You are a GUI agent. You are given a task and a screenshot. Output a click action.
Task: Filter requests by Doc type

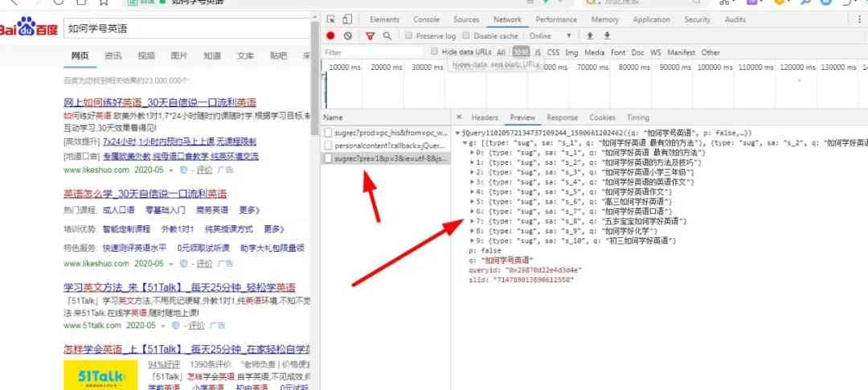coord(637,52)
